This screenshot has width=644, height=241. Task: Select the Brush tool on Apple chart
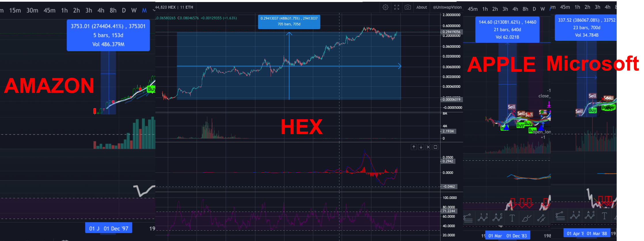pos(527,218)
